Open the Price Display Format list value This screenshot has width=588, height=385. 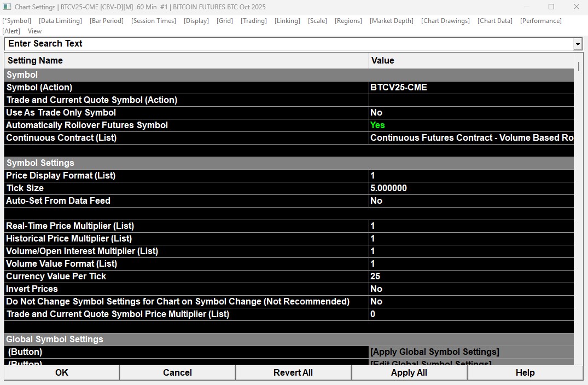tap(471, 176)
